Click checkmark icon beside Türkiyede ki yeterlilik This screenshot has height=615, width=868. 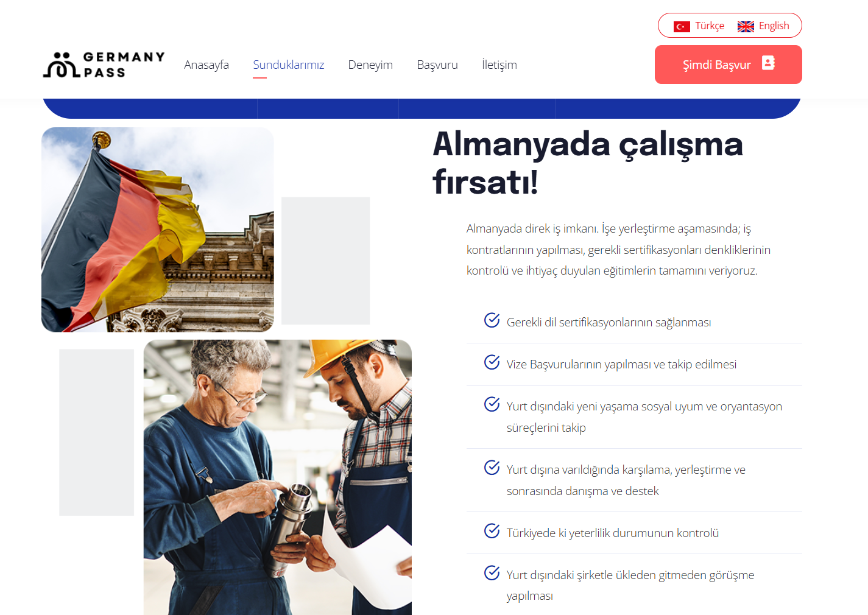[492, 530]
